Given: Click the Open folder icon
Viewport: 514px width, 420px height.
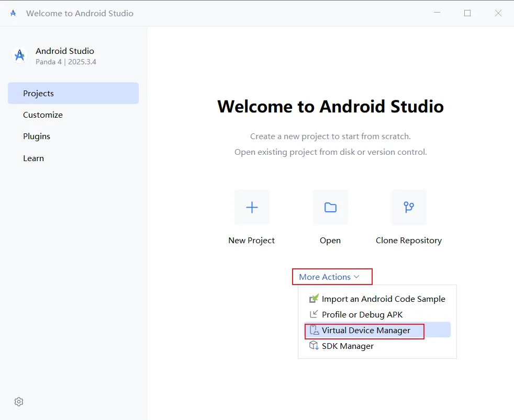Looking at the screenshot, I should point(330,207).
